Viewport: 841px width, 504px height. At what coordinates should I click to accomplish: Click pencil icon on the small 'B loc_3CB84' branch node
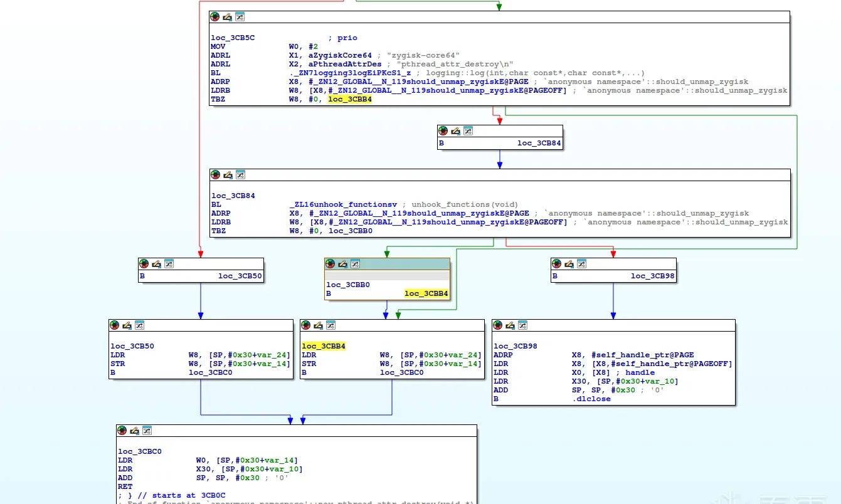click(456, 131)
